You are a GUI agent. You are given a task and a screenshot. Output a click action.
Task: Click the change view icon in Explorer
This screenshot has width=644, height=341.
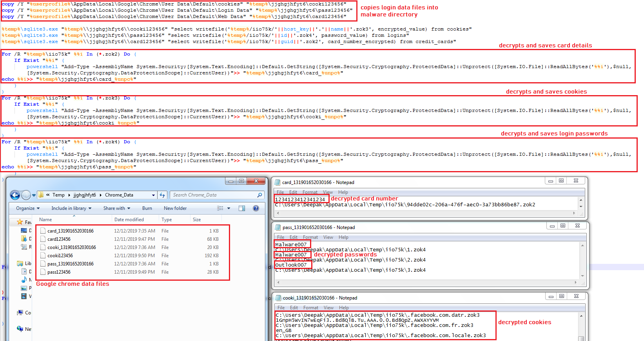click(220, 208)
